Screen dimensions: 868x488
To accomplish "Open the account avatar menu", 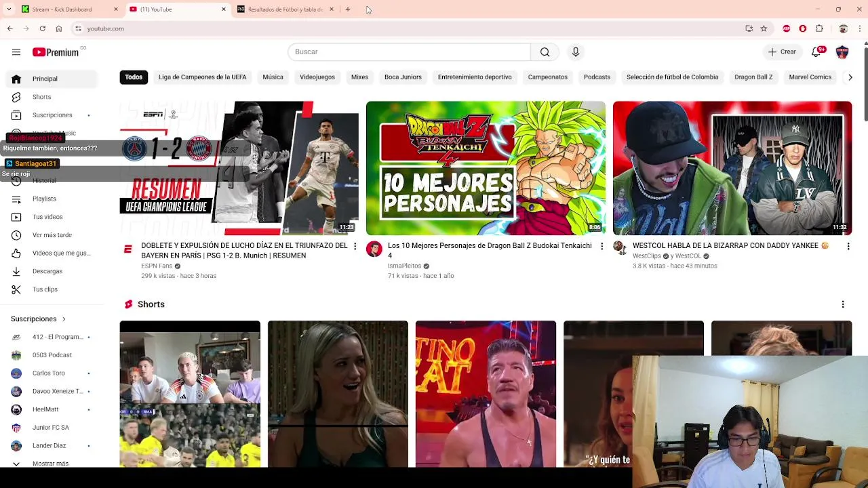I will 842,52.
